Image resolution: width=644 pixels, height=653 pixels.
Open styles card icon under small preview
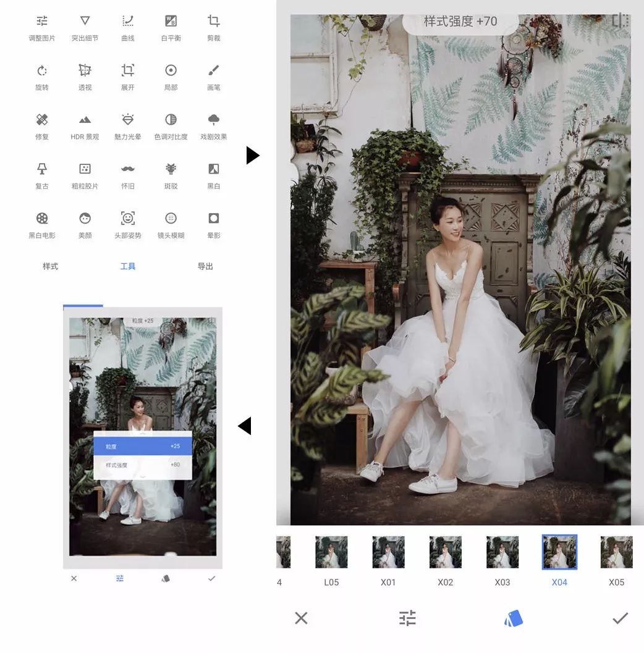[x=166, y=578]
